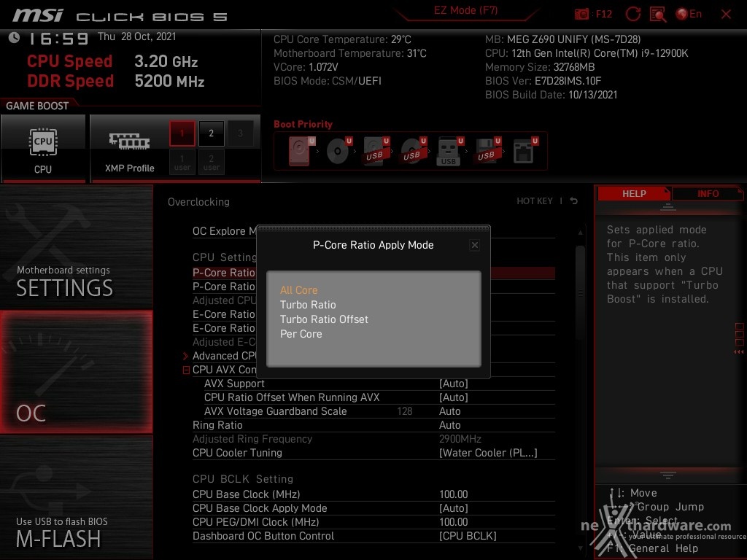
Task: Open Dashboard OC Button Control [CPU BCLK] dropdown
Action: pyautogui.click(x=468, y=536)
